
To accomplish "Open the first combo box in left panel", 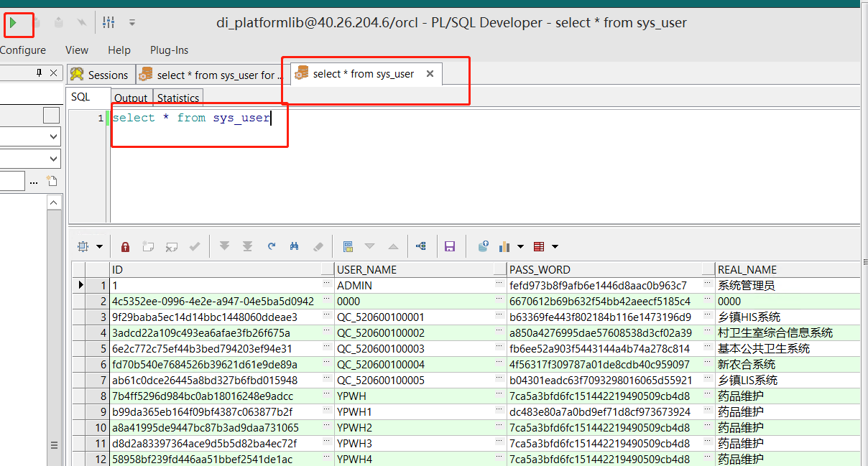I will (29, 136).
